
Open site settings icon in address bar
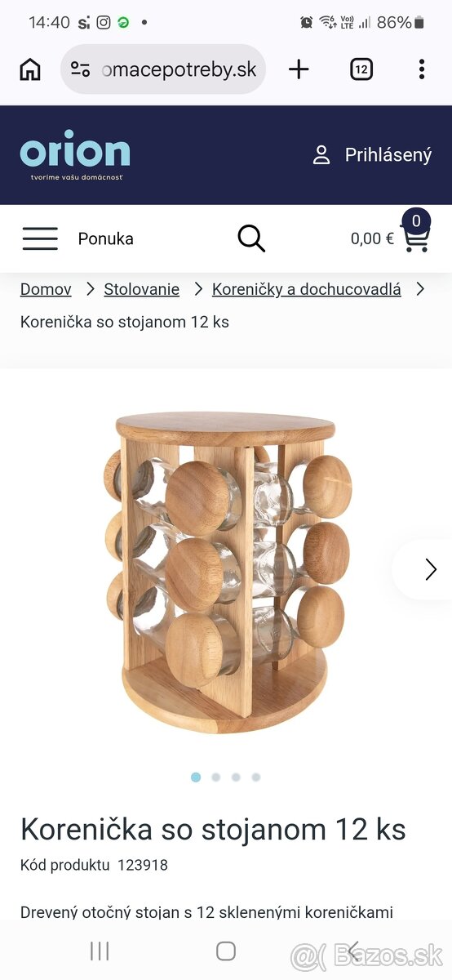pos(81,69)
